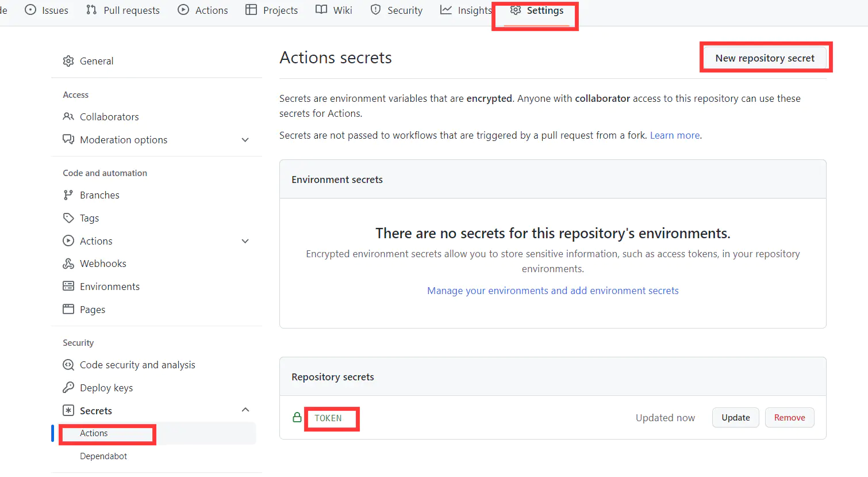
Task: Collapse the Secrets section chevron
Action: pos(245,410)
